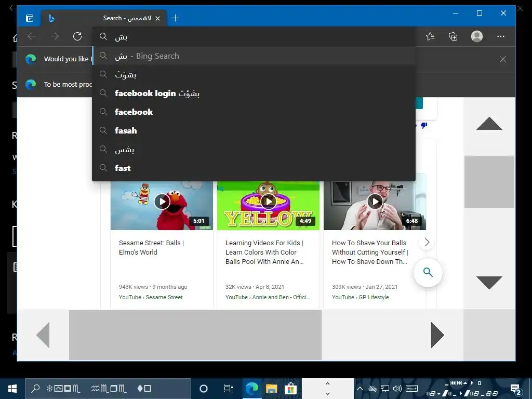
Task: Open the Action Center notifications icon
Action: point(515,389)
